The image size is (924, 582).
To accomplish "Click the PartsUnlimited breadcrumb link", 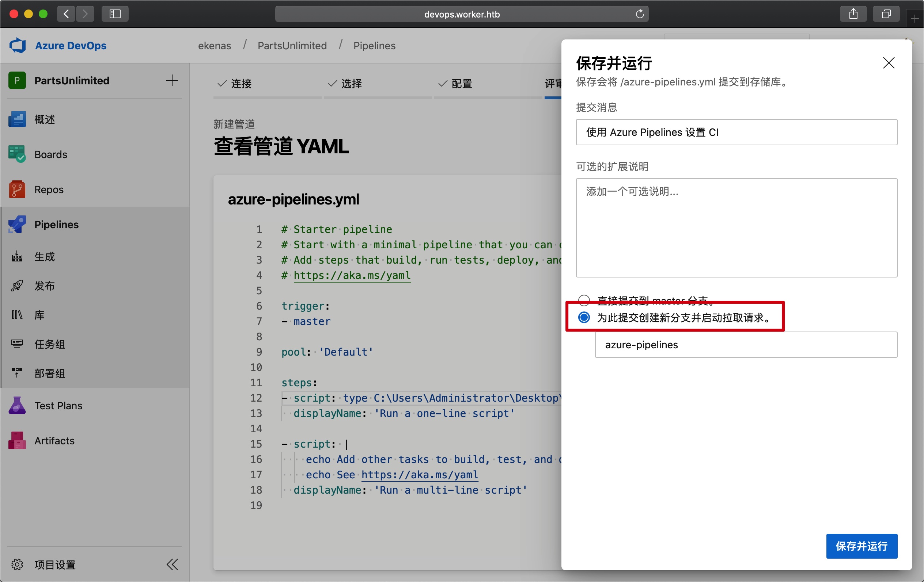I will (x=292, y=46).
